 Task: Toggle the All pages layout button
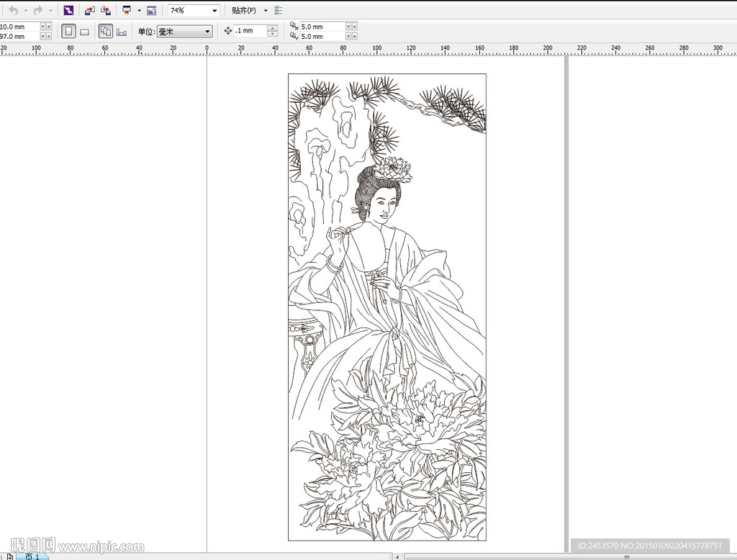coord(106,32)
